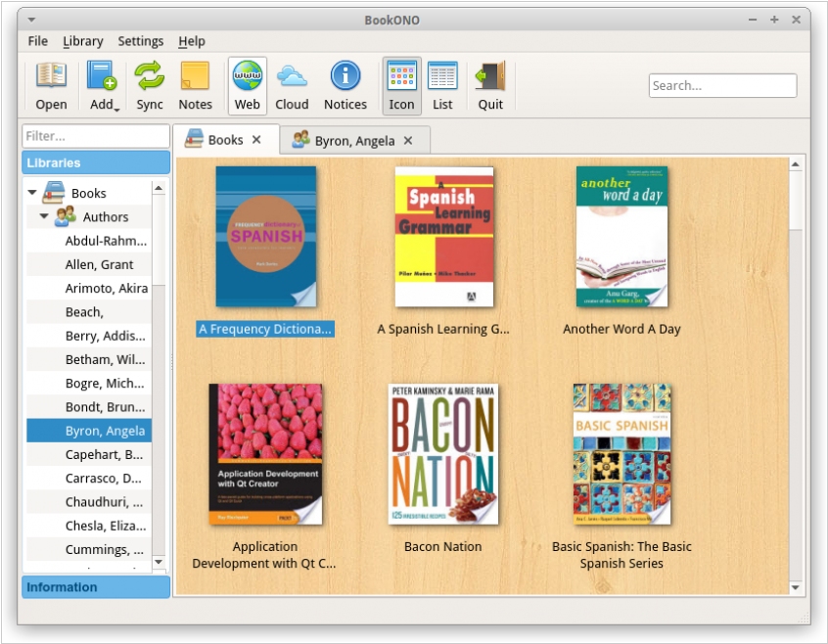Viewport: 828px width, 644px height.
Task: Click the book grid scrollbar down arrow
Action: click(796, 587)
